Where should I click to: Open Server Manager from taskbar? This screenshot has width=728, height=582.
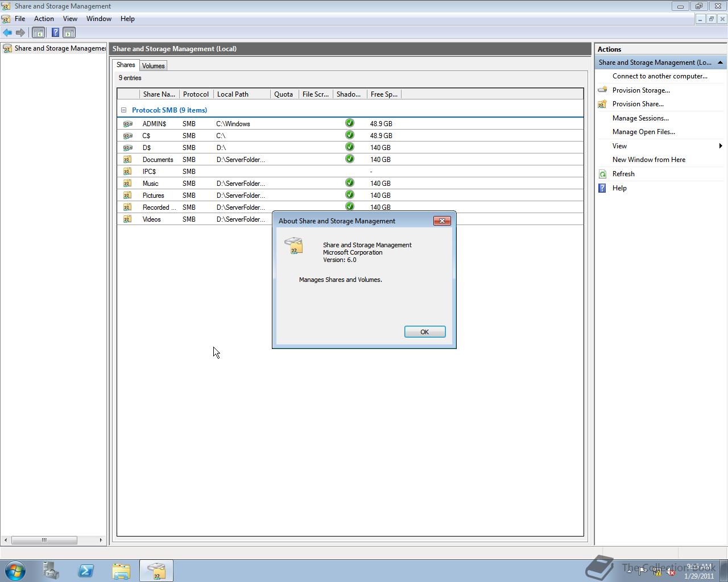coord(51,571)
